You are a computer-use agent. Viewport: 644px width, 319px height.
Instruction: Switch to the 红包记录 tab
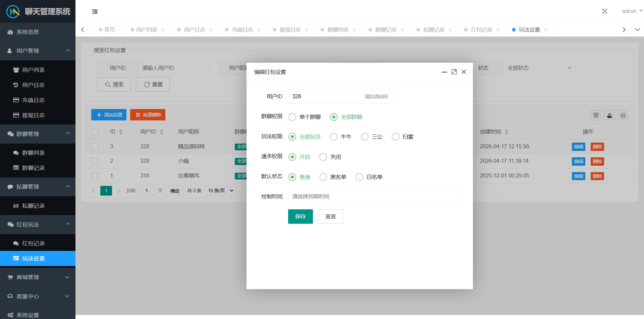pos(481,30)
